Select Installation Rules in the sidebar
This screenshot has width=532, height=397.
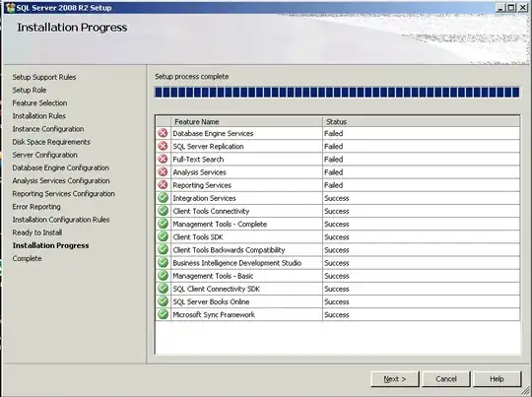tap(39, 115)
